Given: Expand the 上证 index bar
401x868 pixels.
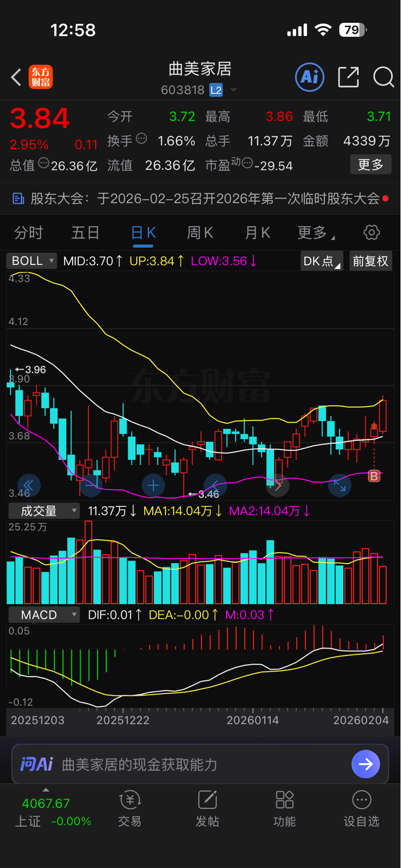Looking at the screenshot, I should (x=46, y=790).
